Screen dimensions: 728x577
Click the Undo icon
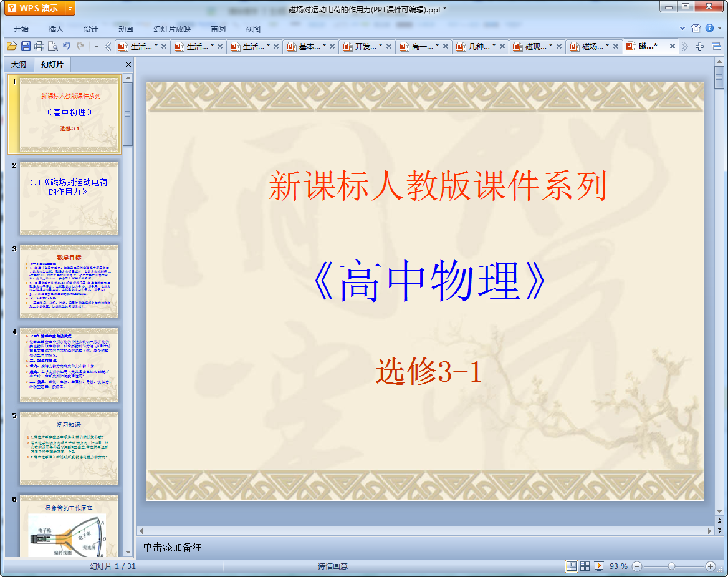point(66,46)
